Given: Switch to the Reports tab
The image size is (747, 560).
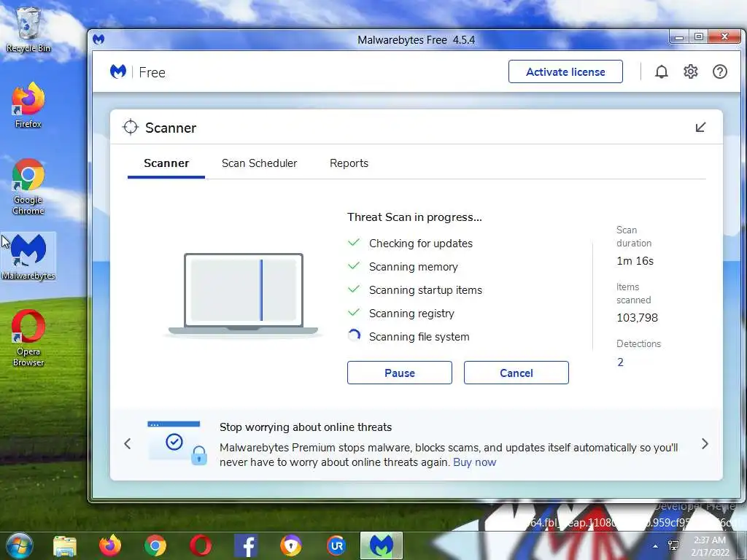Looking at the screenshot, I should 349,163.
